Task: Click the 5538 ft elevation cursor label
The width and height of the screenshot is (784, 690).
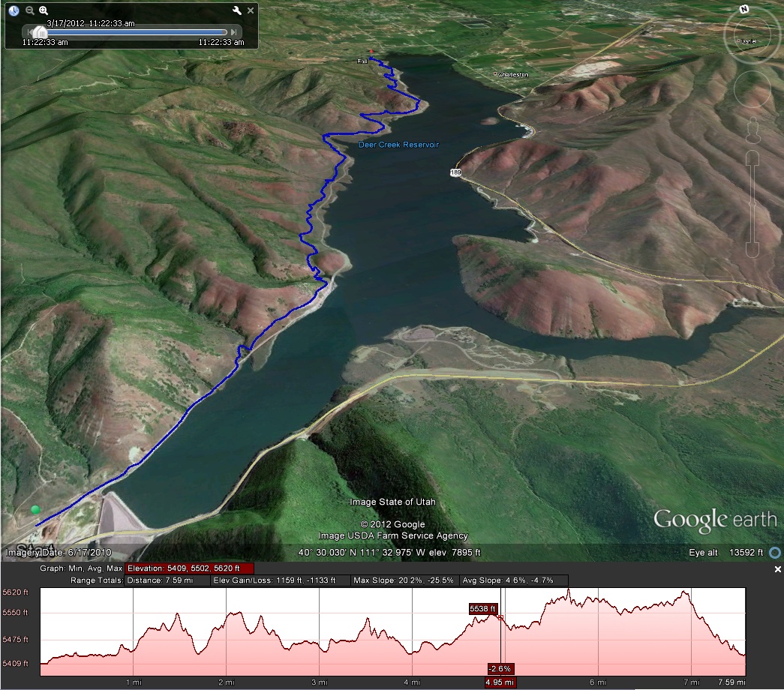Action: pyautogui.click(x=482, y=608)
